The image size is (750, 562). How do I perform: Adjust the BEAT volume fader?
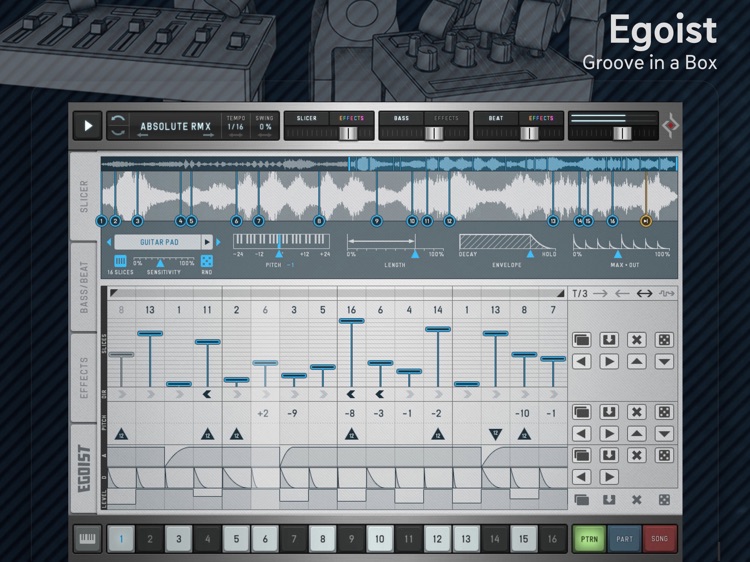click(529, 133)
